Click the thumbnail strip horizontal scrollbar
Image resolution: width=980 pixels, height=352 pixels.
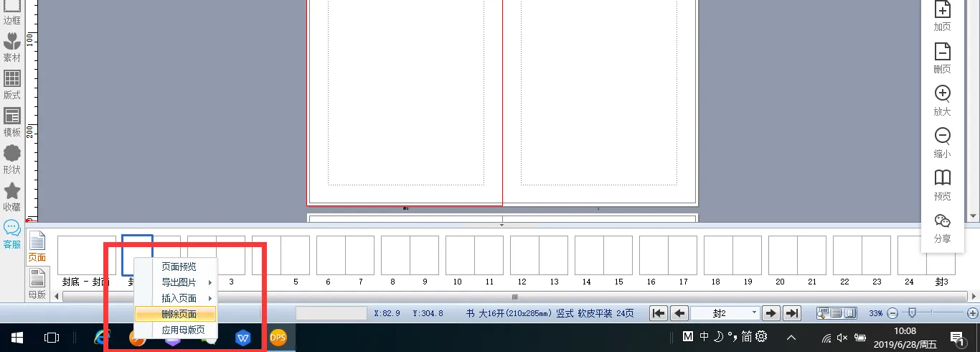pos(514,296)
